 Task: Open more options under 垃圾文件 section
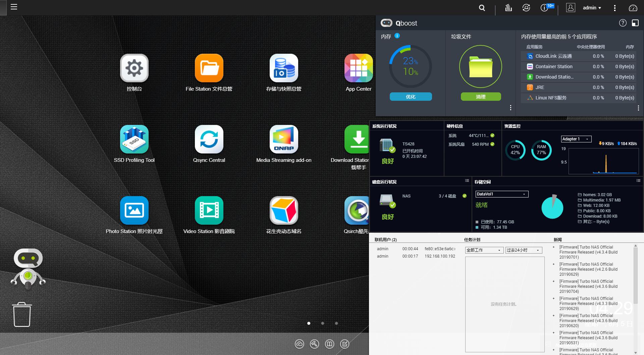point(511,108)
